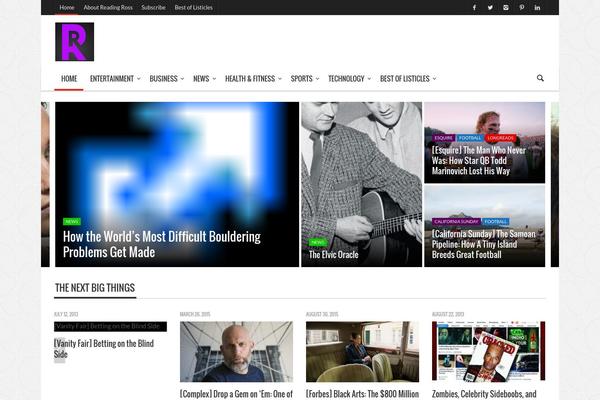Open the Todd Marinovich Esquire article
The width and height of the screenshot is (600, 400).
click(479, 161)
